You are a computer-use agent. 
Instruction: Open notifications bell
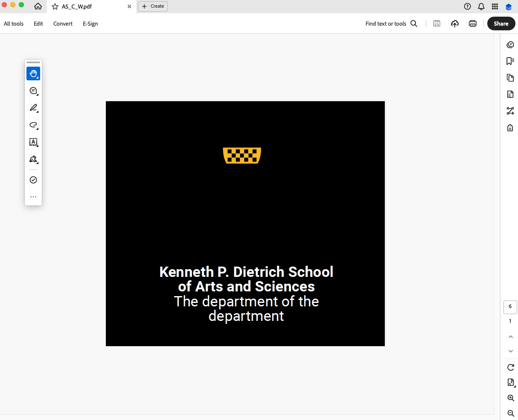pyautogui.click(x=481, y=6)
